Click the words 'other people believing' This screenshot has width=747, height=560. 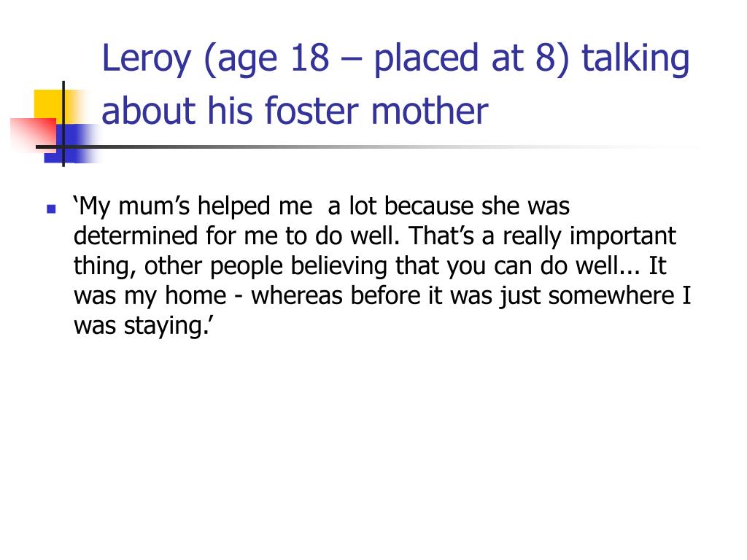tap(266, 267)
